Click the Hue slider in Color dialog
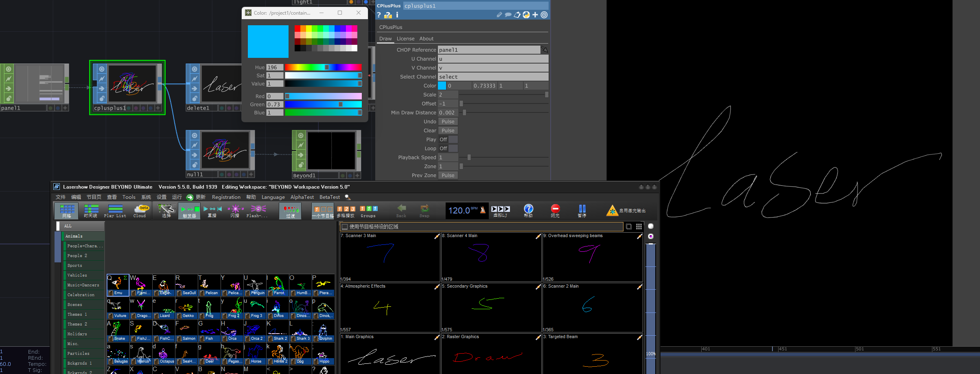980x374 pixels. click(x=323, y=67)
